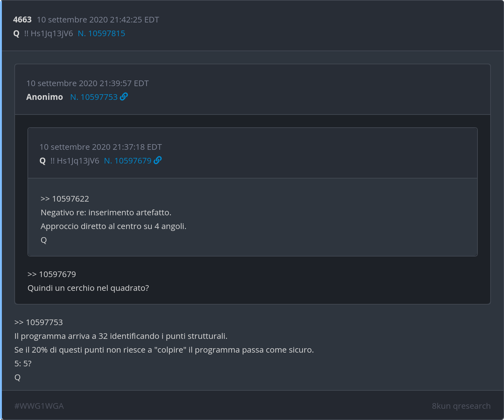The height and width of the screenshot is (420, 504).
Task: Open post link N. 10597815
Action: [101, 33]
